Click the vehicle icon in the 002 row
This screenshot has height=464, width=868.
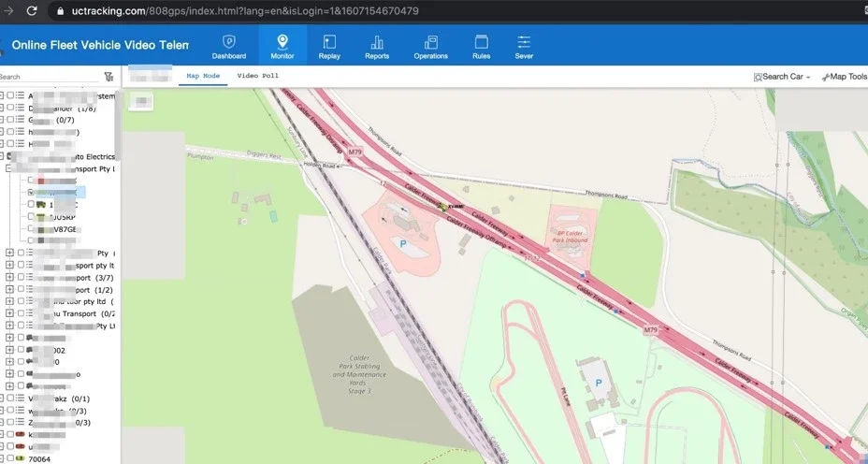pos(29,350)
